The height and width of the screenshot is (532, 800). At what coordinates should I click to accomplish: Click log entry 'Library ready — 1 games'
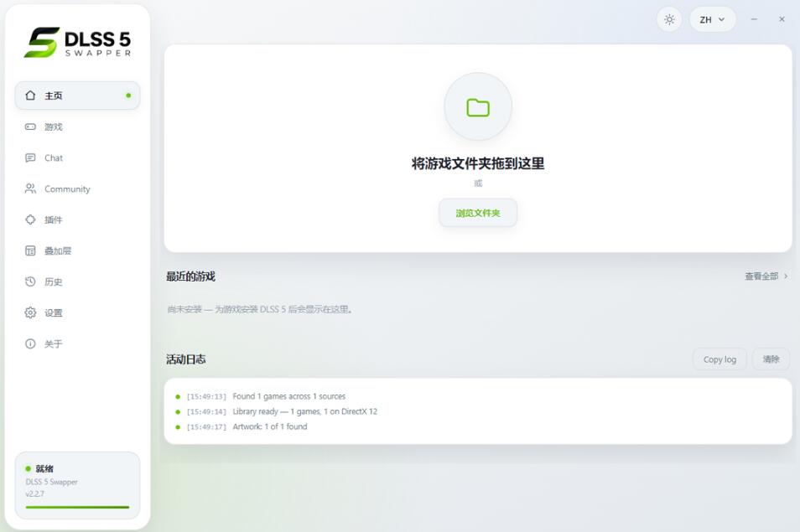pos(304,411)
